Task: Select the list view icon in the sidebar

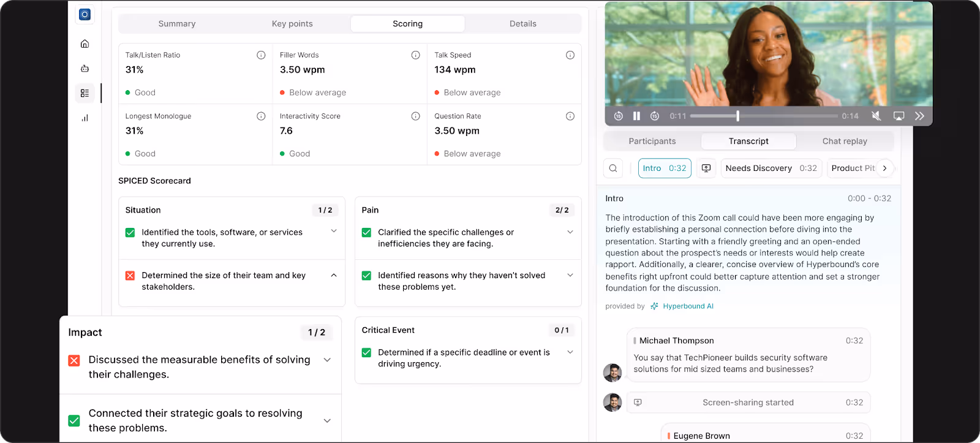Action: [x=85, y=93]
